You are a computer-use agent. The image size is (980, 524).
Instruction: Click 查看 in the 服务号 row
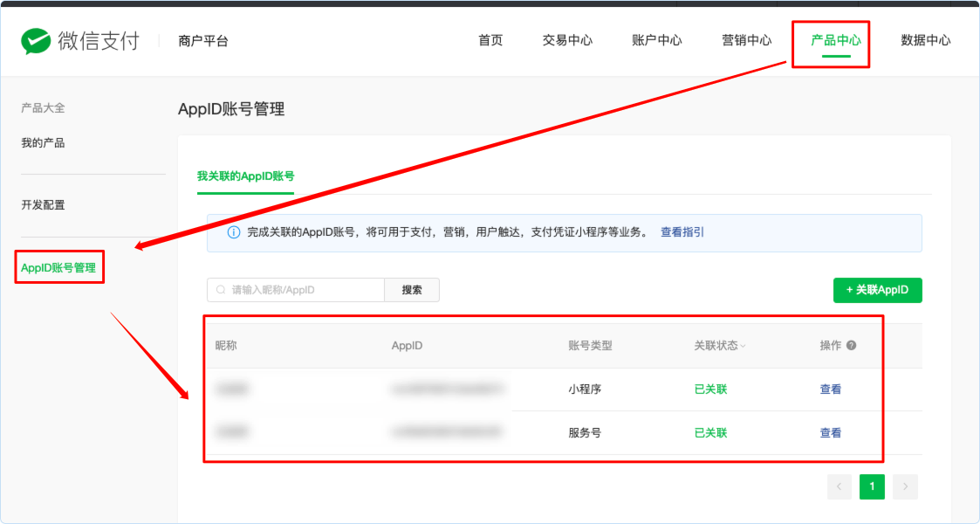[831, 432]
